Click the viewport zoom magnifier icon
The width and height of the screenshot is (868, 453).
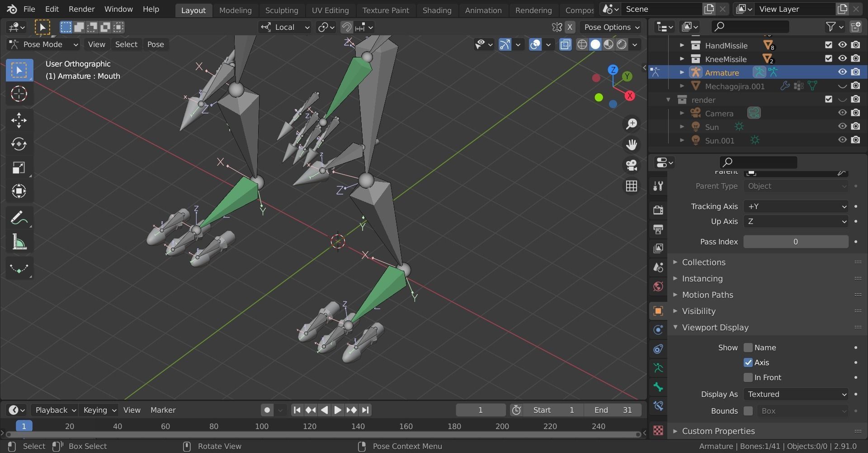(632, 124)
